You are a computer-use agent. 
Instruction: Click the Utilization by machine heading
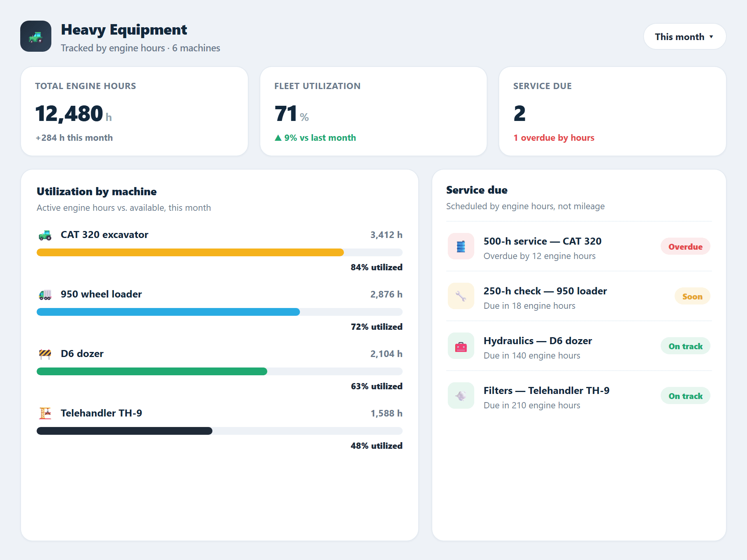[x=96, y=191]
